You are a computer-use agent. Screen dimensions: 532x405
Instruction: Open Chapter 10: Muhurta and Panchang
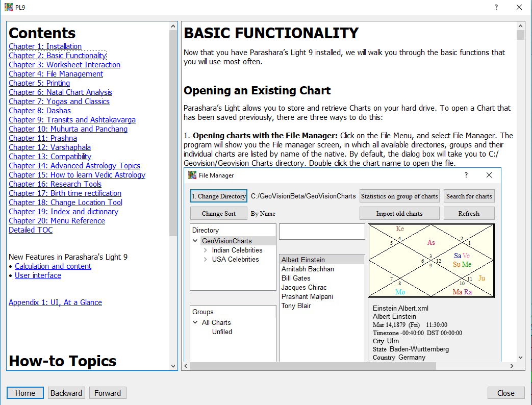tap(68, 129)
